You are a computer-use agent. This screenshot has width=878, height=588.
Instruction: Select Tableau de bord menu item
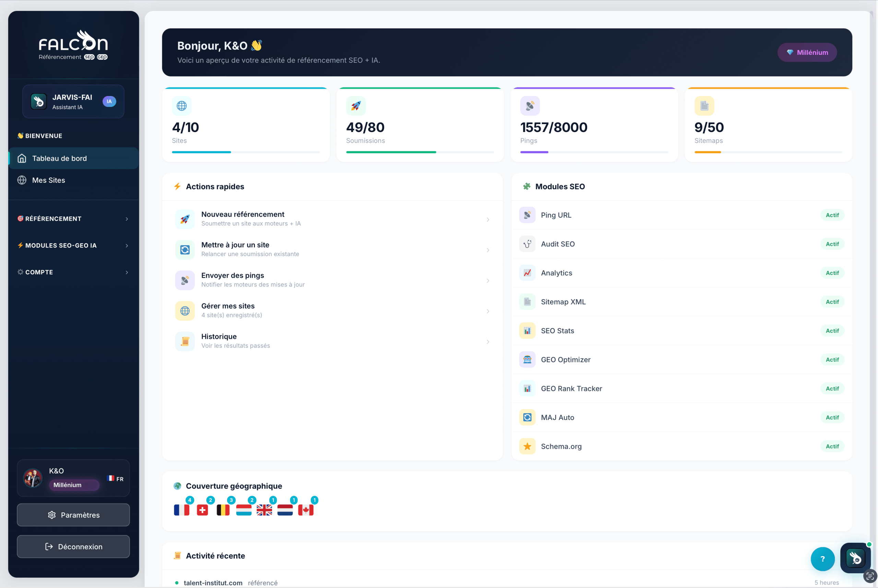[x=59, y=158]
